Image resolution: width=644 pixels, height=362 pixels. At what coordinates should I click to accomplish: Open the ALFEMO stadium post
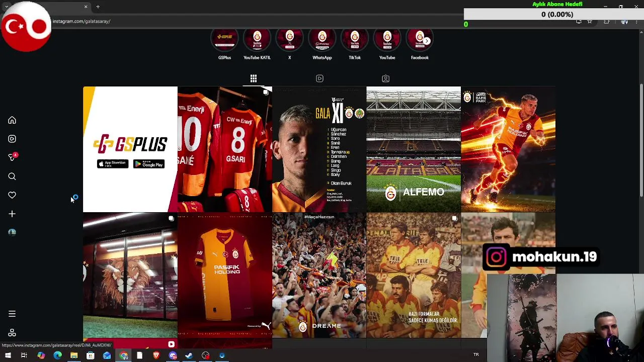414,149
